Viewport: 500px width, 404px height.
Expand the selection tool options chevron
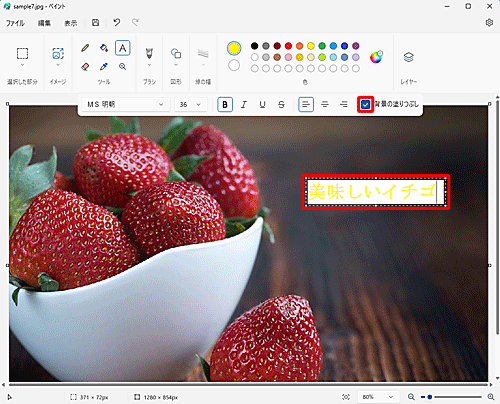pos(22,65)
